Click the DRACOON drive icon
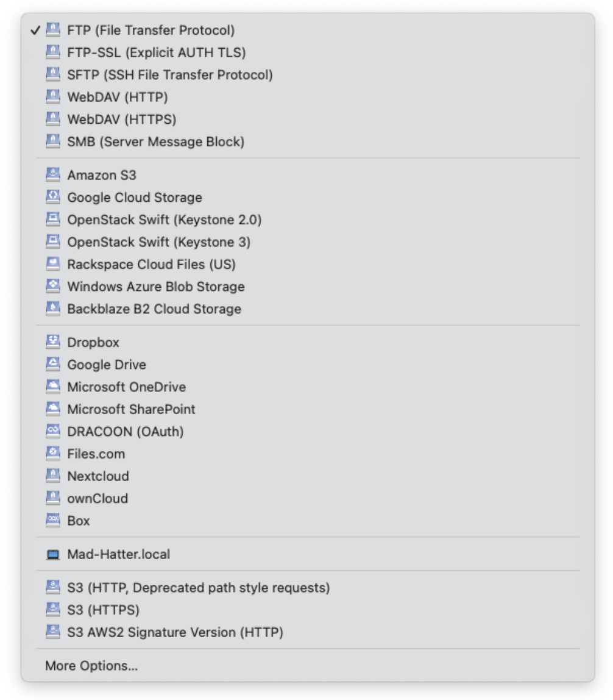The image size is (613, 700). click(x=53, y=431)
